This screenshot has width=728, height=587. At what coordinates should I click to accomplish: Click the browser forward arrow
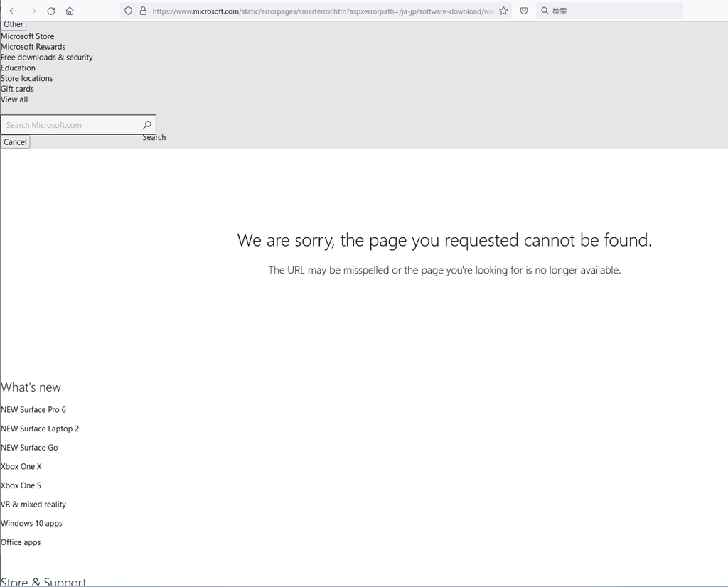click(x=32, y=11)
